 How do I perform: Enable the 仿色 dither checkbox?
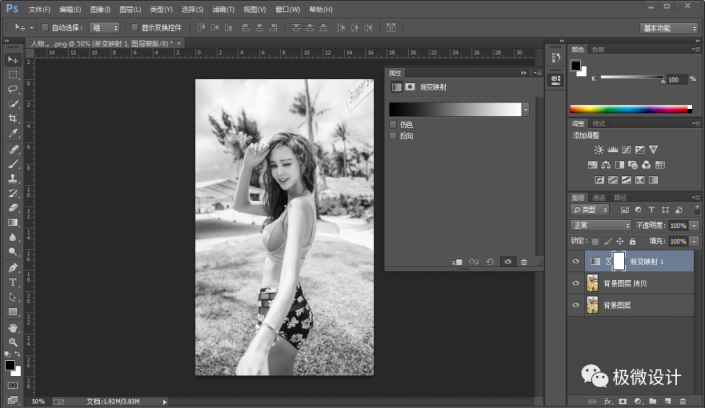393,125
